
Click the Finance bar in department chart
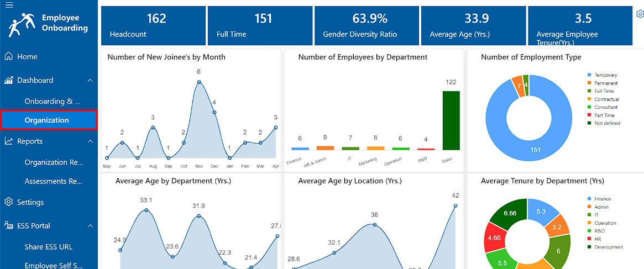coord(300,149)
